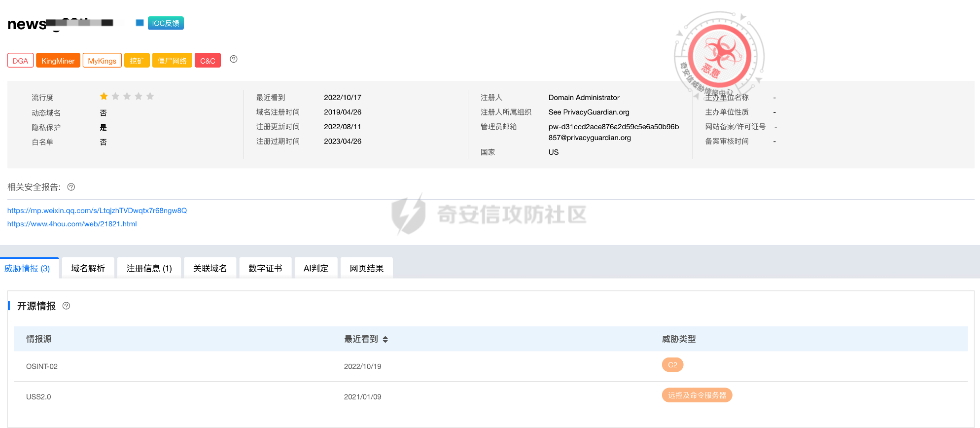
Task: Click the 2019/04/26 registration date
Action: [x=343, y=112]
